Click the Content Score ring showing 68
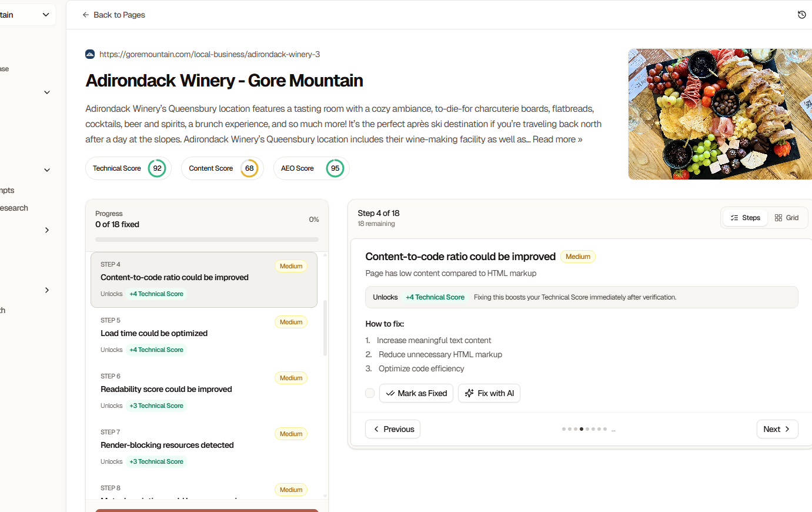 coord(249,168)
